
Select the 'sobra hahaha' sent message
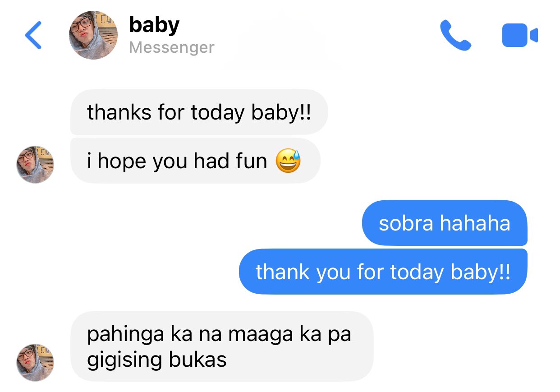tap(444, 223)
